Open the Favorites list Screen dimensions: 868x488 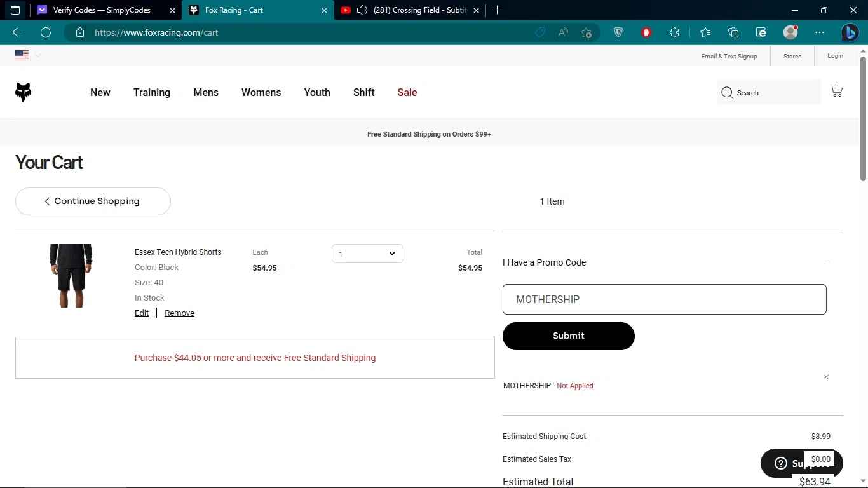pos(705,32)
